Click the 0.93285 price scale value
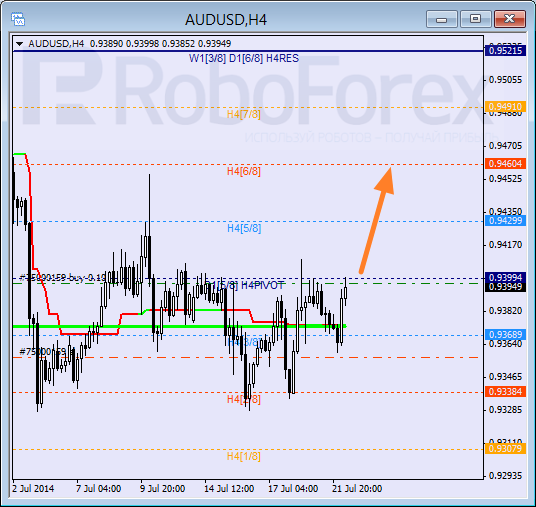The image size is (536, 507). click(x=506, y=410)
